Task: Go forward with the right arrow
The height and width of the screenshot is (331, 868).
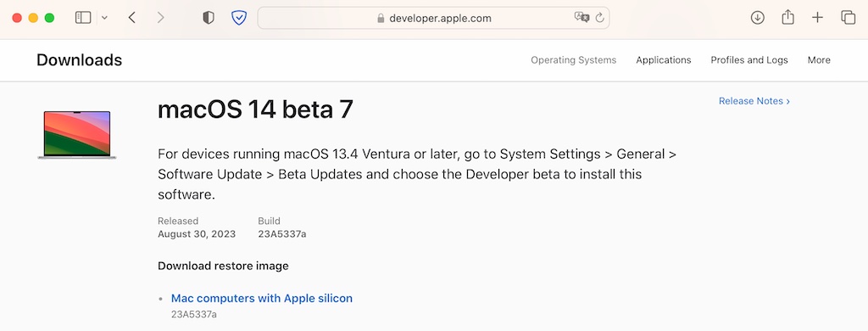Action: pos(160,18)
